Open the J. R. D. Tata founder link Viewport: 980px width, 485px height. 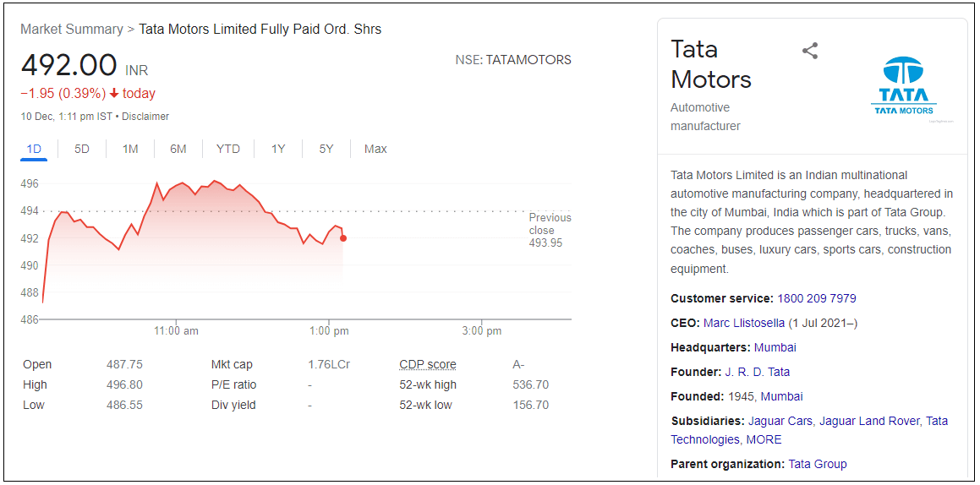(757, 372)
